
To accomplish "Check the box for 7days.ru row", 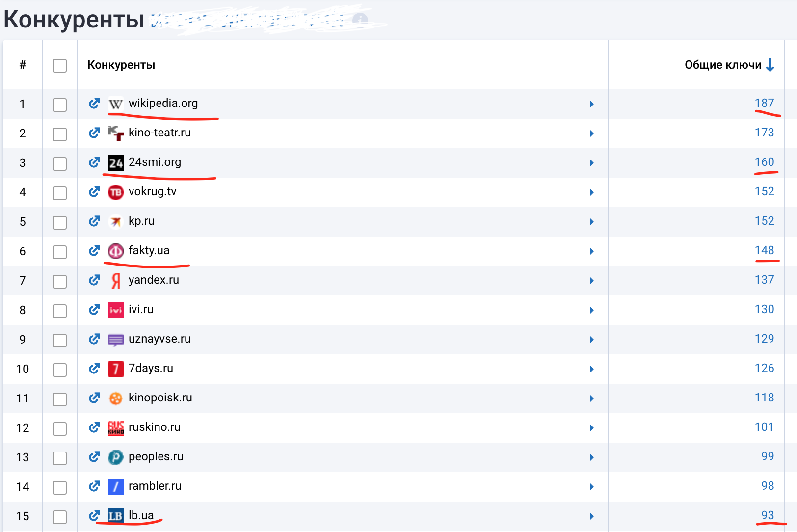I will (x=60, y=370).
